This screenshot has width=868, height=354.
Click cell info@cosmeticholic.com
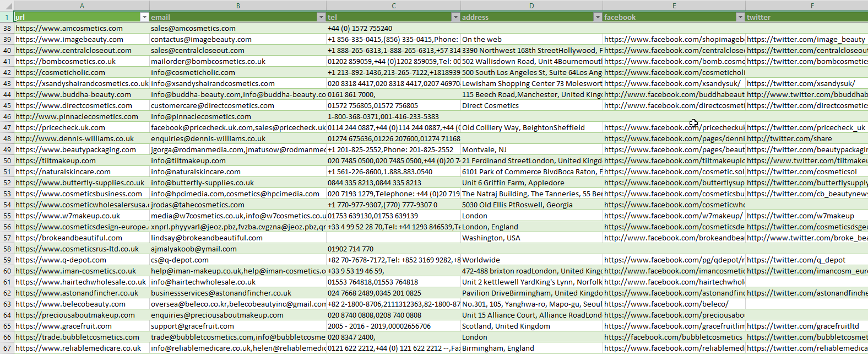point(238,72)
